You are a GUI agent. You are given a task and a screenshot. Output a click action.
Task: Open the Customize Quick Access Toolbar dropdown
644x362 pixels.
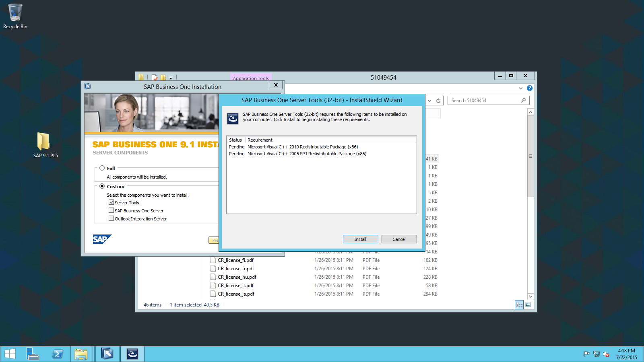171,78
